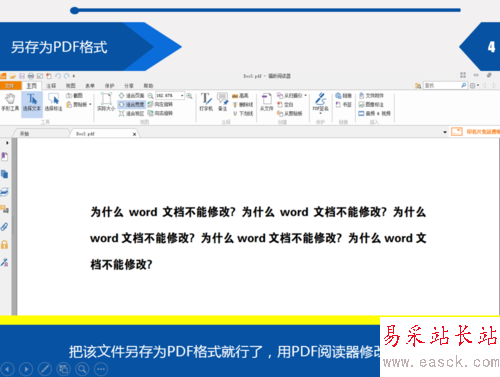The height and width of the screenshot is (377, 500).
Task: Expand the left navigation panel arrow
Action: tap(7, 143)
